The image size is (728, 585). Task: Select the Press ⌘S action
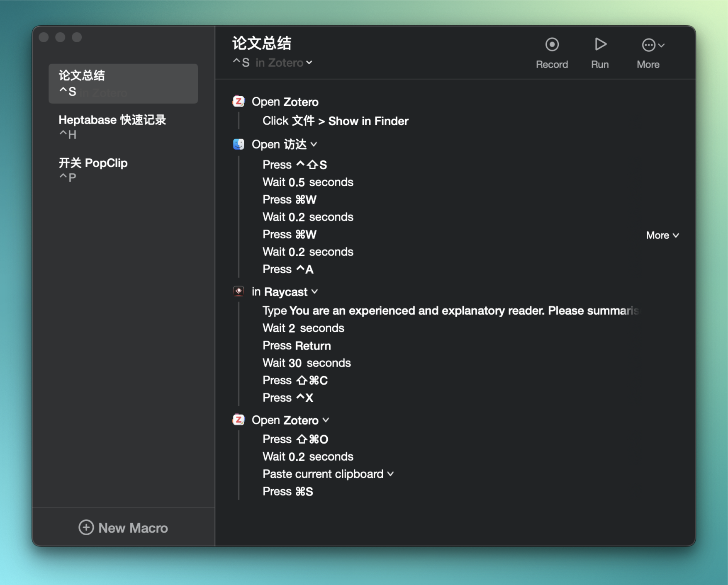(x=288, y=491)
